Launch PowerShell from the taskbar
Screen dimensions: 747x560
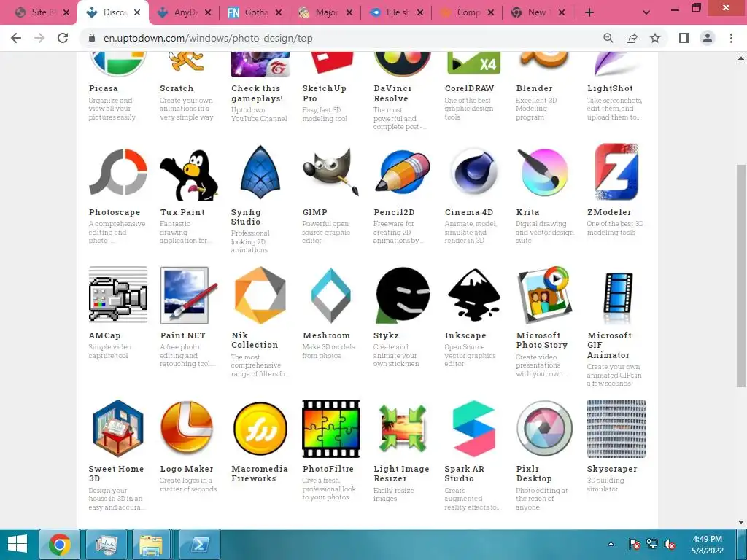(x=199, y=544)
